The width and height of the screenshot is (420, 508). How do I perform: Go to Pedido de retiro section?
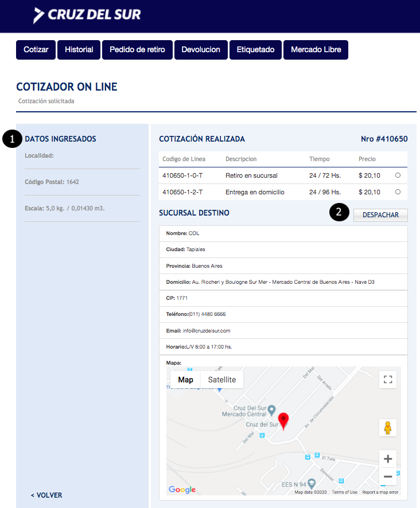coord(137,50)
